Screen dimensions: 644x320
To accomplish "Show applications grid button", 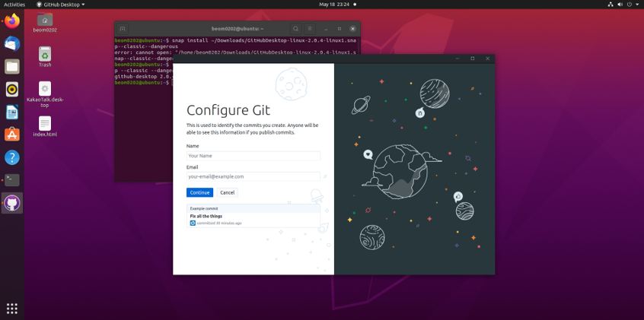I will 12,308.
